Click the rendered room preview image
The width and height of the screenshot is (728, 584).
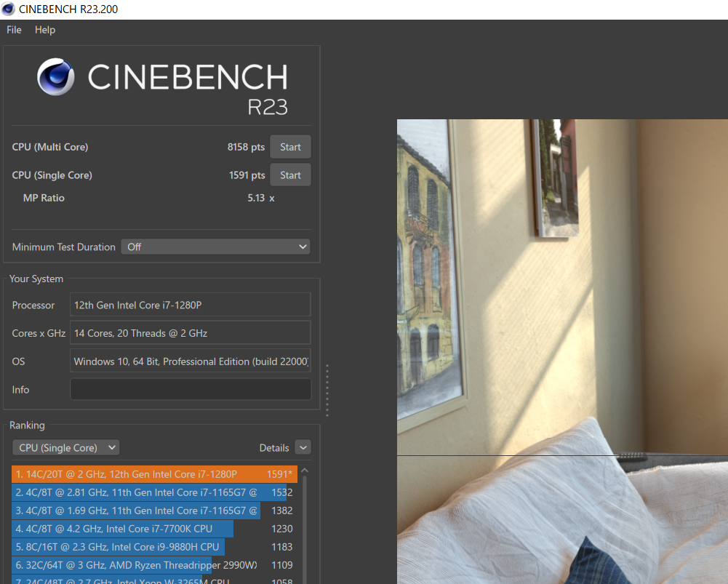(562, 351)
